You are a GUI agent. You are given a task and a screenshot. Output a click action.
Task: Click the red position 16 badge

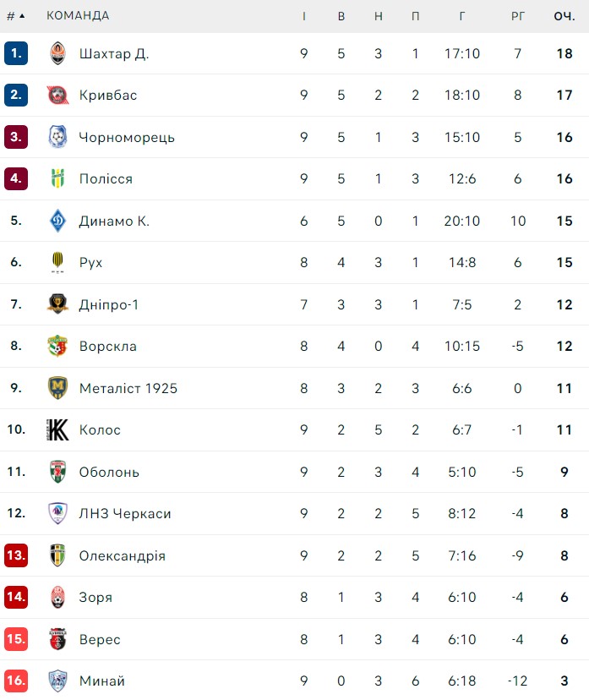point(16,681)
